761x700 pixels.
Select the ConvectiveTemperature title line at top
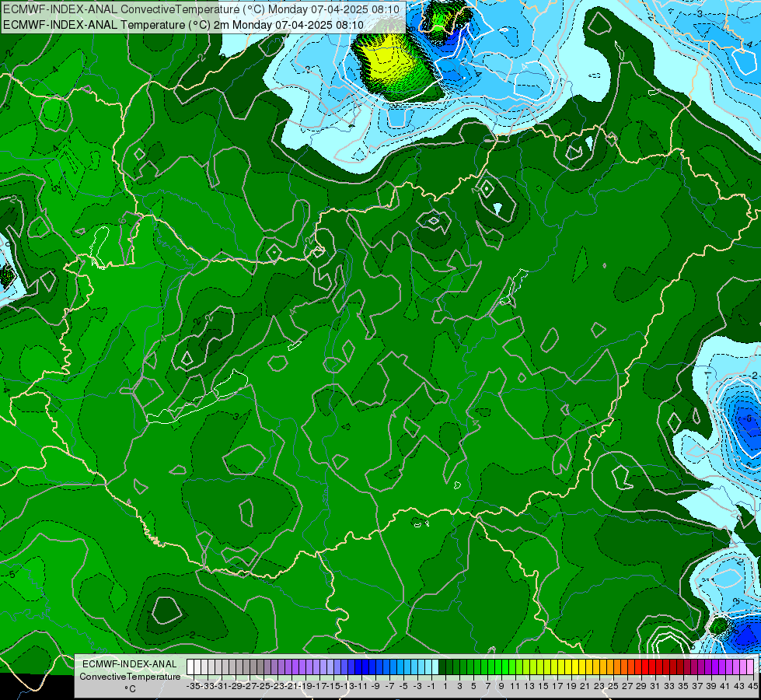click(201, 9)
